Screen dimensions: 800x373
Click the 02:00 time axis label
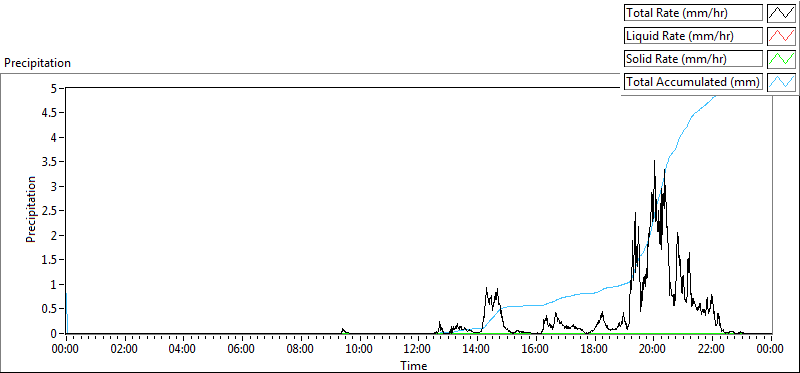point(124,350)
